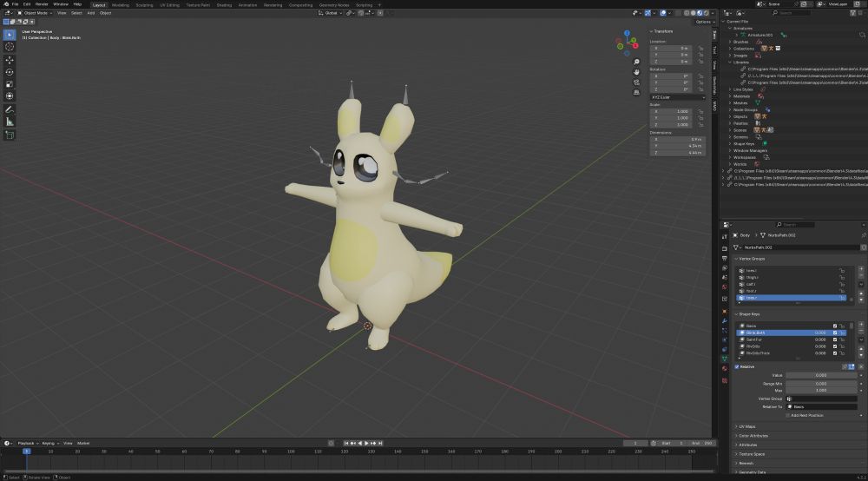Open XYZ Euler rotation mode dropdown
Image resolution: width=868 pixels, height=481 pixels.
(678, 97)
